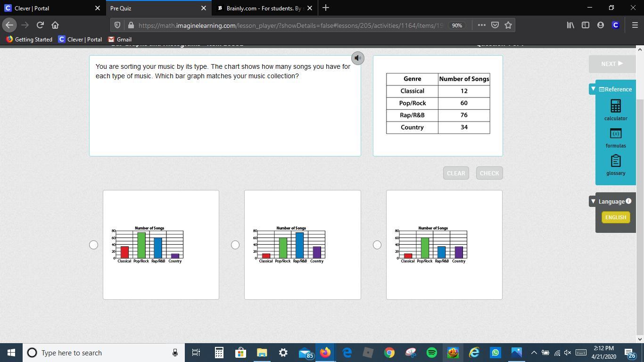
Task: Open File Explorer from the taskbar
Action: point(262,353)
